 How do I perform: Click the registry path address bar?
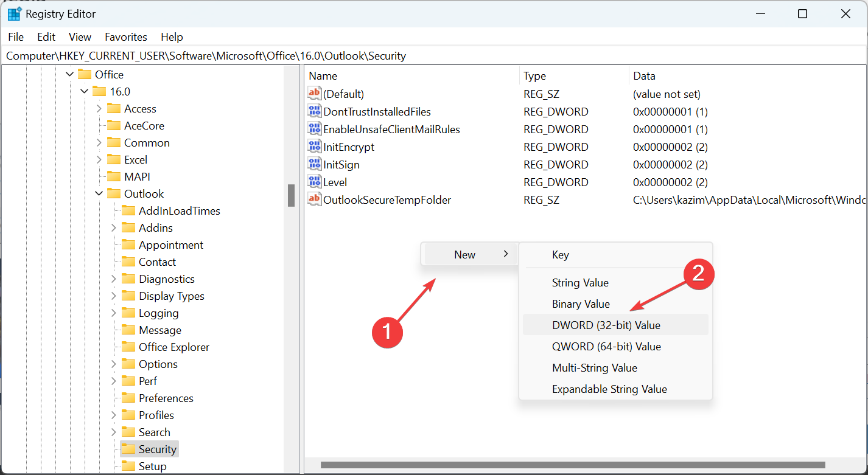coord(434,56)
